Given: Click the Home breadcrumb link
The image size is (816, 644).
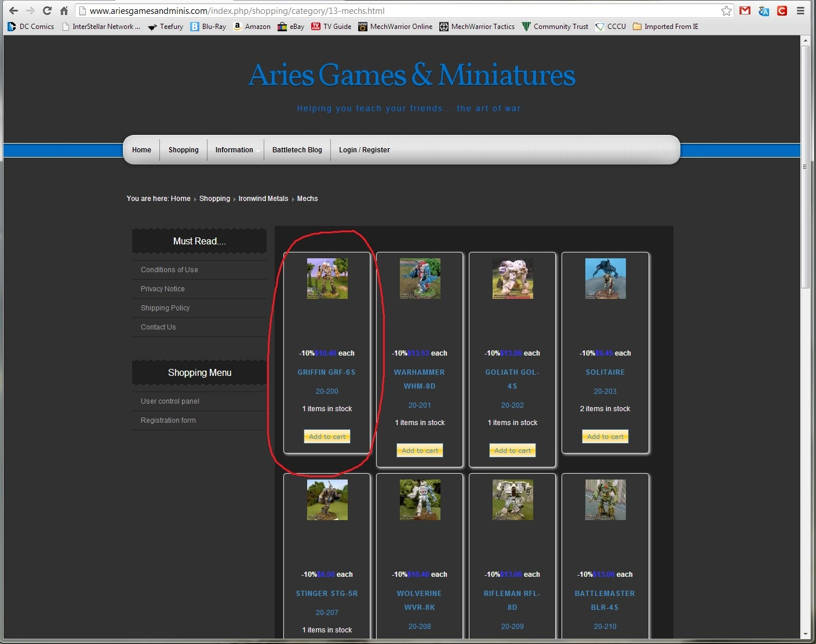Looking at the screenshot, I should tap(181, 199).
